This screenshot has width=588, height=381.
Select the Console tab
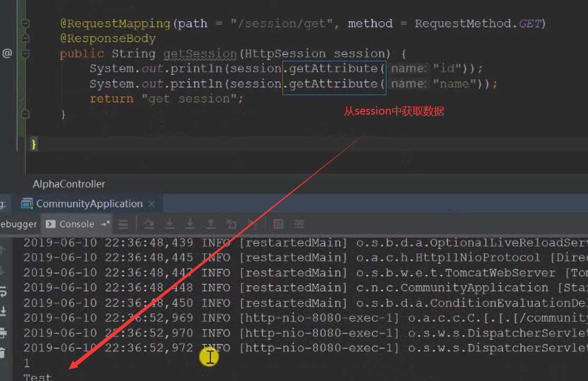[x=77, y=224]
